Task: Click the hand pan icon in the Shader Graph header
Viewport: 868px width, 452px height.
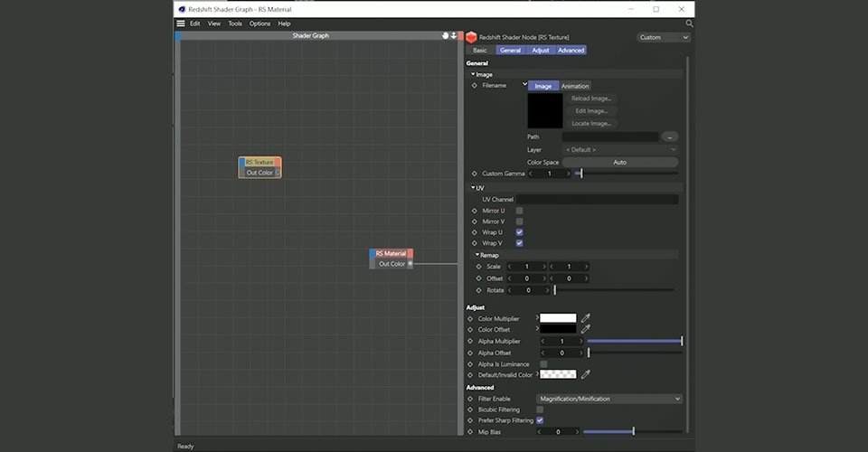Action: click(445, 35)
